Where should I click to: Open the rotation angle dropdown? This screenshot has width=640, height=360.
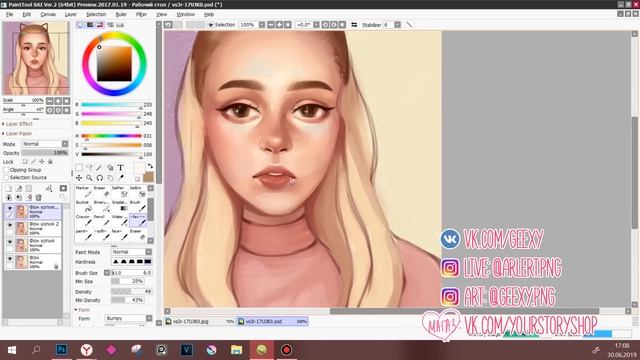(x=316, y=25)
